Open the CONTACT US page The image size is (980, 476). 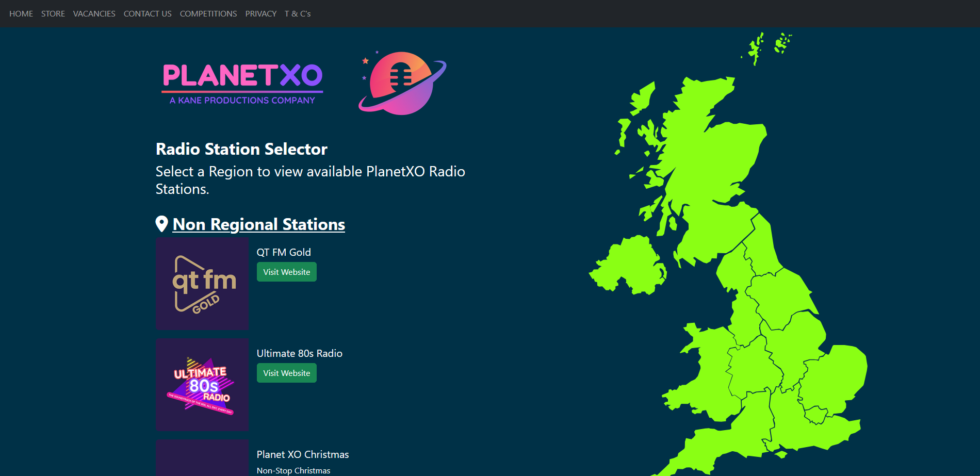pyautogui.click(x=147, y=13)
